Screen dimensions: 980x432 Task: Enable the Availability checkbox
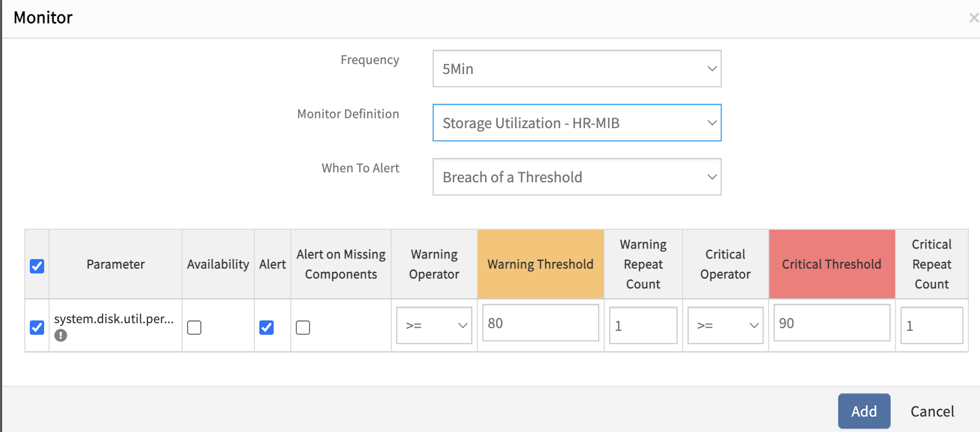tap(194, 328)
